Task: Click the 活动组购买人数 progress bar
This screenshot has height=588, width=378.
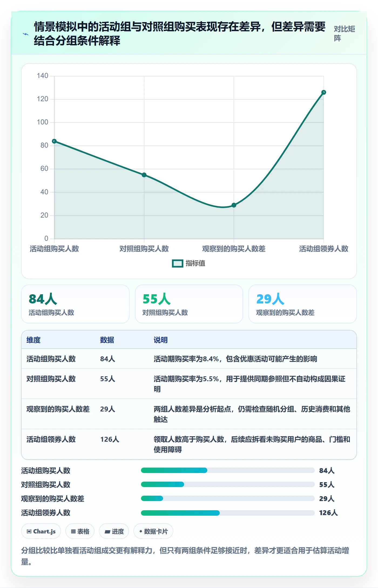Action: 228,470
